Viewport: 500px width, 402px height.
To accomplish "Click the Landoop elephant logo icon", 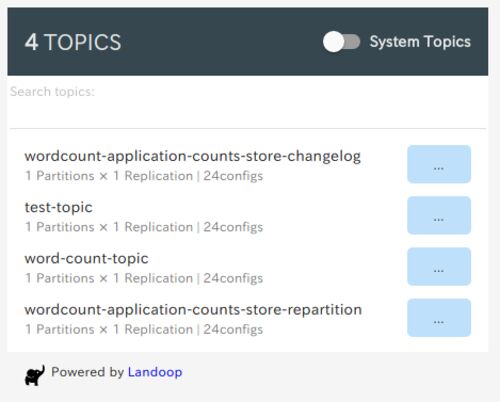I will click(35, 375).
